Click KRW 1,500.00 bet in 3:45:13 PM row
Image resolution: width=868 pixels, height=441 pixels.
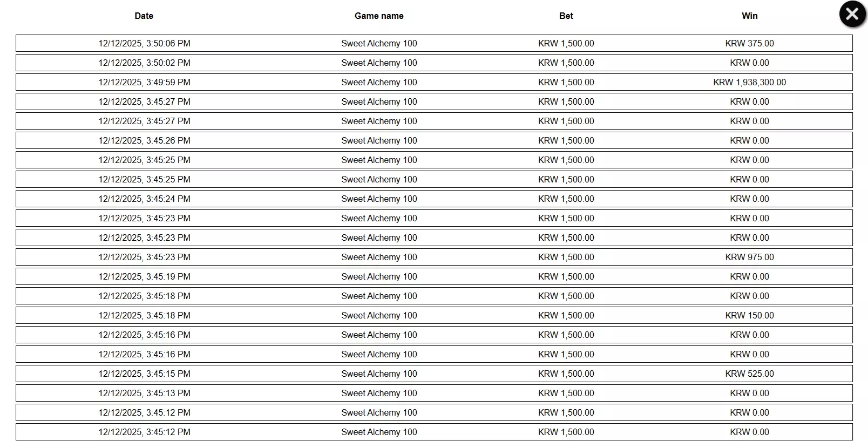tap(566, 393)
